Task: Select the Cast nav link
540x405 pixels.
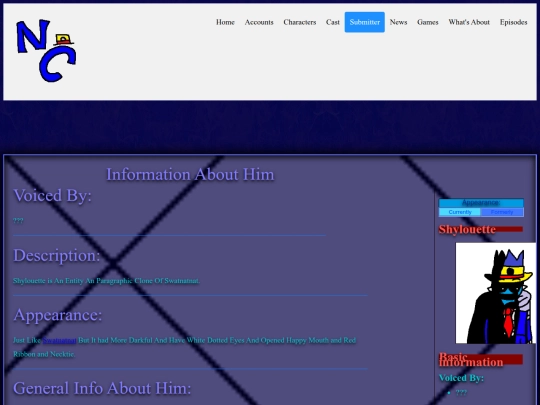Action: click(333, 22)
